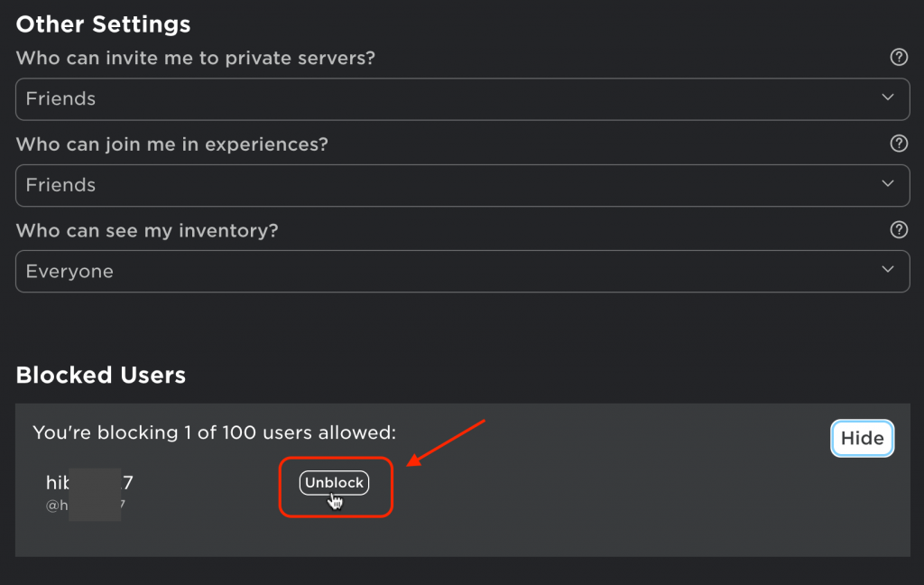
Task: Click the Blocked Users section heading
Action: pyautogui.click(x=100, y=375)
